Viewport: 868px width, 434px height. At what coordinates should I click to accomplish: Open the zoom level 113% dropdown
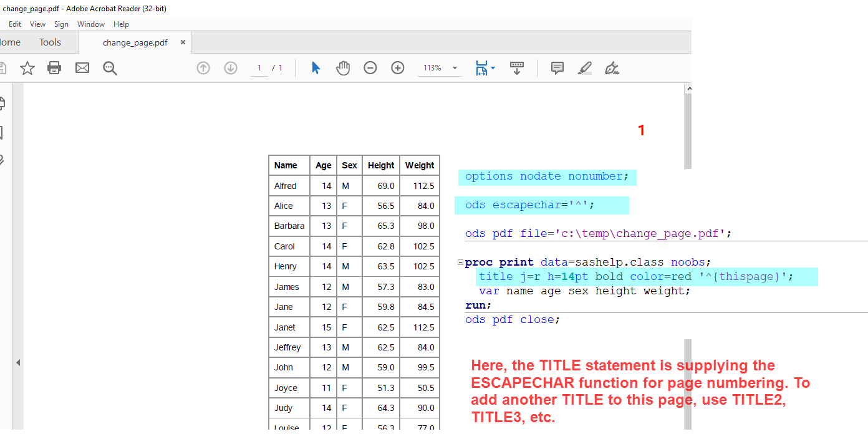pos(455,68)
